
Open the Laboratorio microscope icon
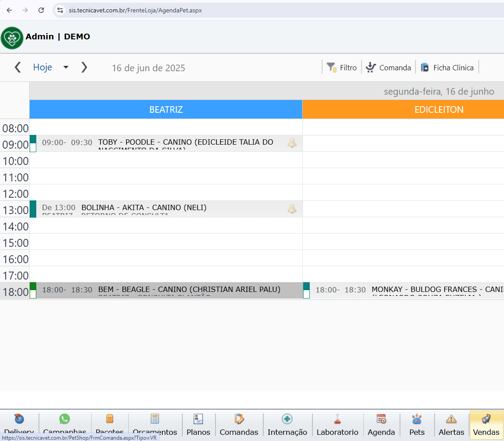point(337,419)
